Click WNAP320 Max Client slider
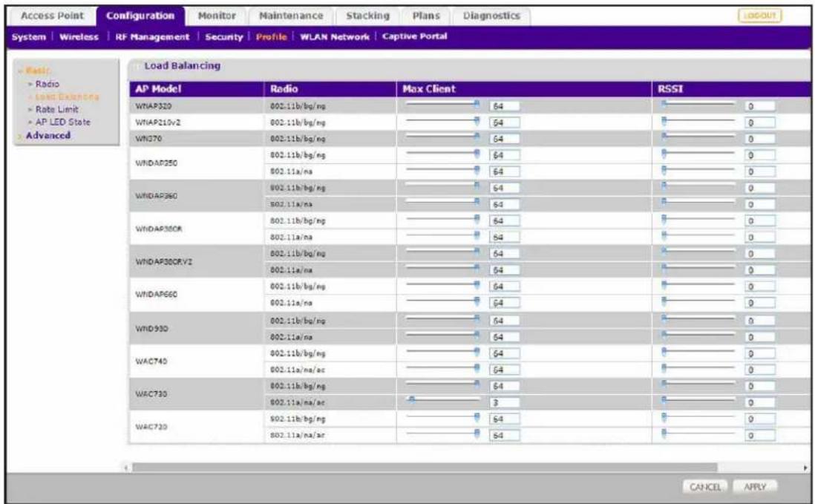This screenshot has width=815, height=504. coord(443,105)
